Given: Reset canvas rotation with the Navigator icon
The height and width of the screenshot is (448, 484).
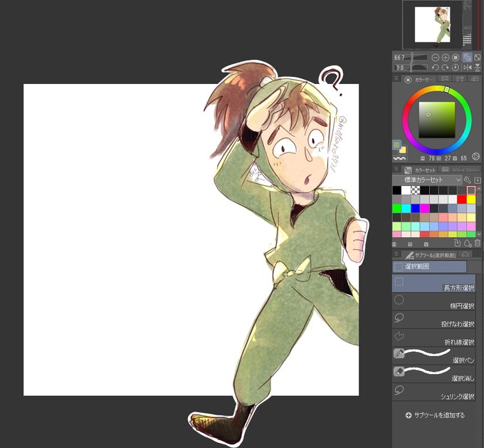Looking at the screenshot, I should coord(456,68).
